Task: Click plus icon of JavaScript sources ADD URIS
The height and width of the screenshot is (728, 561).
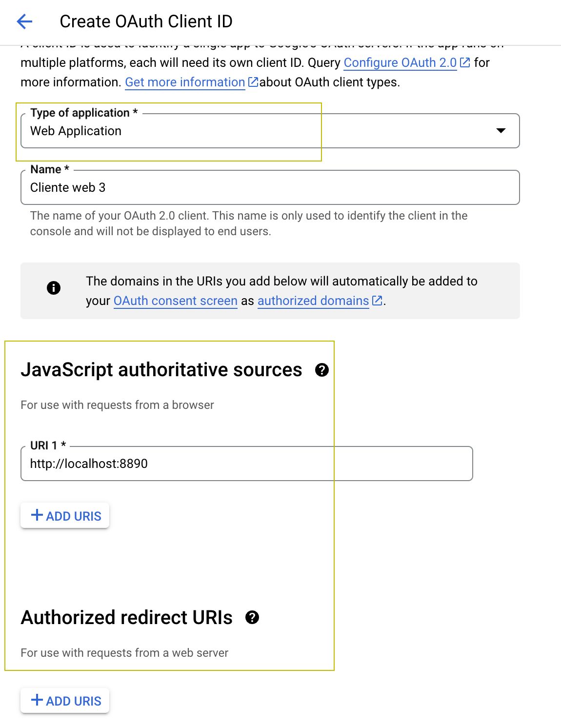Action: point(37,515)
